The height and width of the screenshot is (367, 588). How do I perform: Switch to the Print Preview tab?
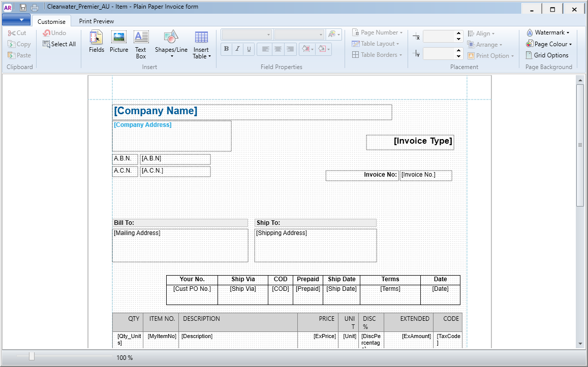(96, 21)
